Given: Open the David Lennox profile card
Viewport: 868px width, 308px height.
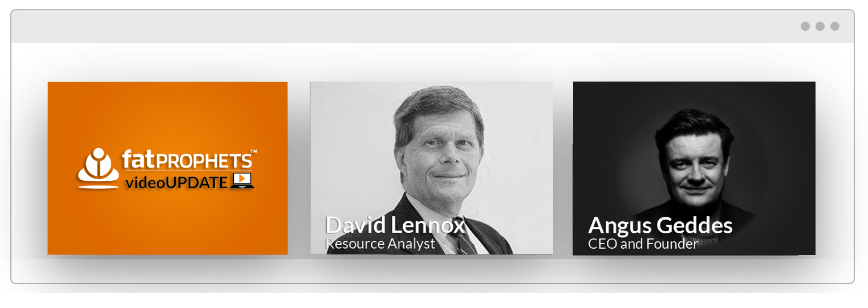Looking at the screenshot, I should tap(431, 168).
